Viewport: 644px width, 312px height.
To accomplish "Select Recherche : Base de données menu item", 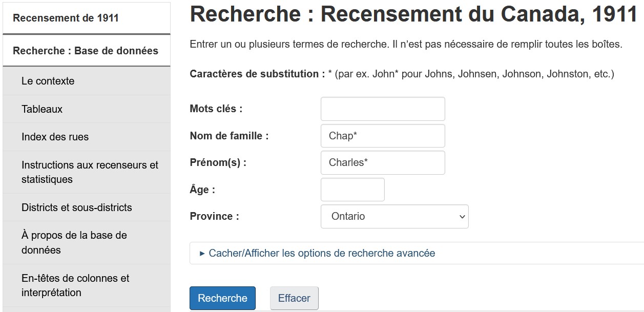I will [x=86, y=51].
